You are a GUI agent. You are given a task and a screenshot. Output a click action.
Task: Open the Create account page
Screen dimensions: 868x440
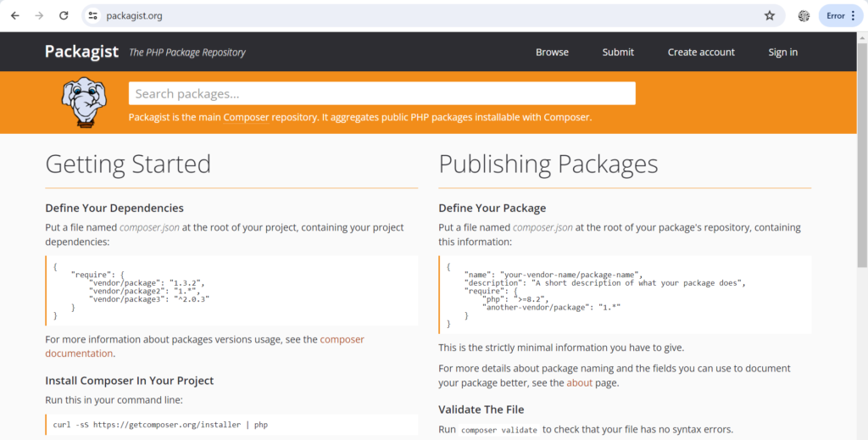tap(701, 52)
